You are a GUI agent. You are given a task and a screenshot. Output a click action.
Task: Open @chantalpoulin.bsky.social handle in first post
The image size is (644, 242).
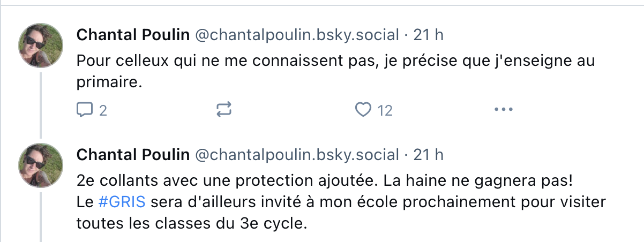click(296, 35)
